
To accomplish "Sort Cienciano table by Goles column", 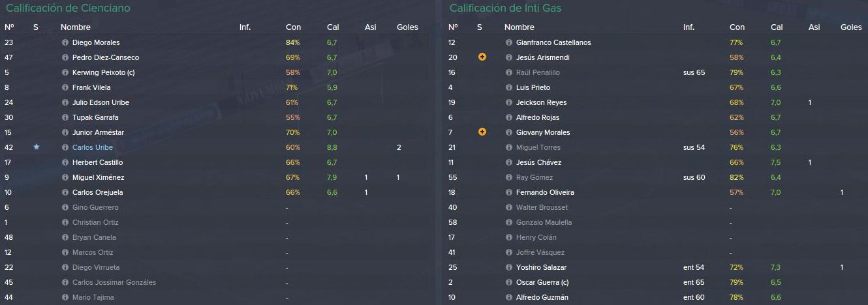I will click(x=407, y=27).
